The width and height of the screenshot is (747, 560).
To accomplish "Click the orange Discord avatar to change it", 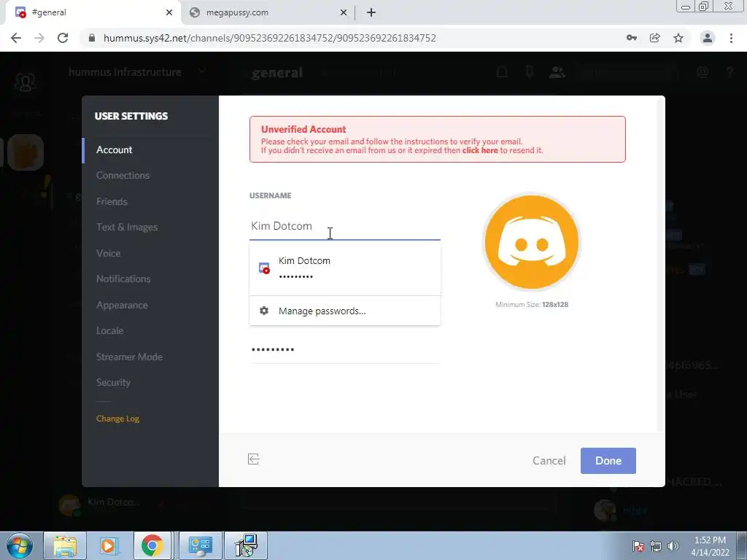I will (532, 242).
